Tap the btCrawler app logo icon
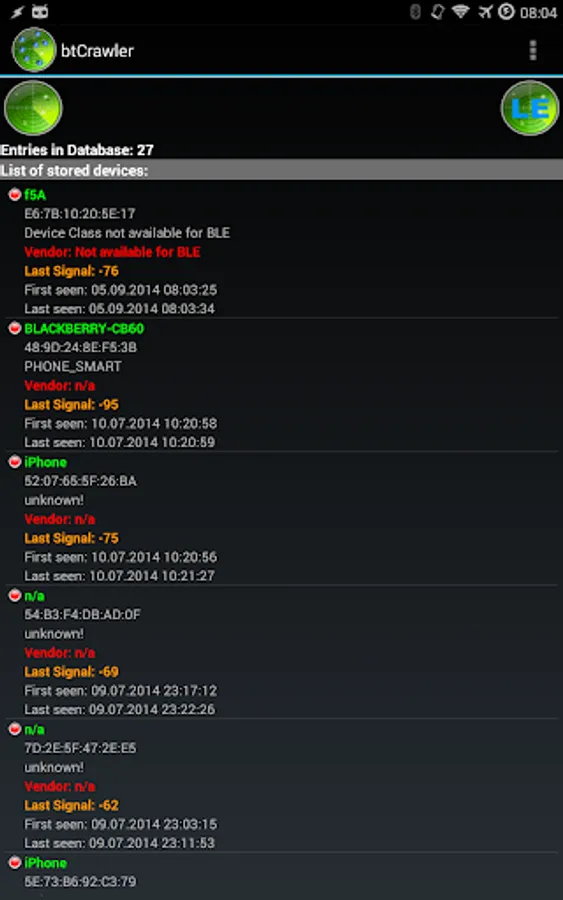The height and width of the screenshot is (900, 563). 34,51
